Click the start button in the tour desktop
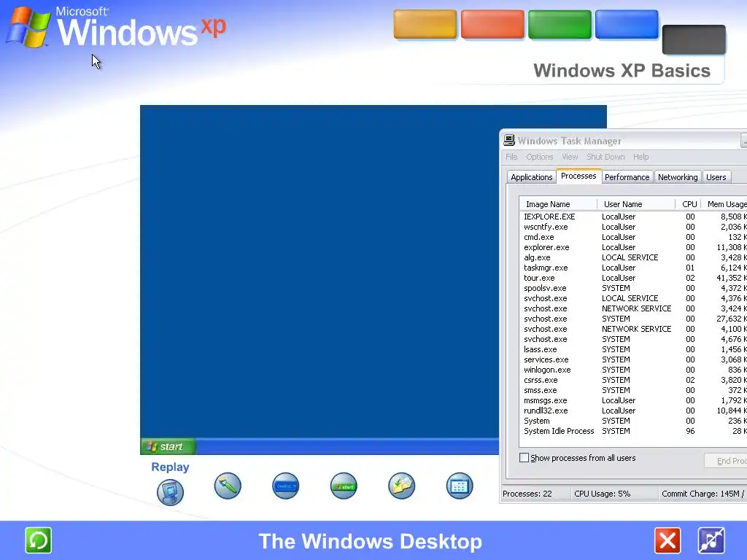The height and width of the screenshot is (560, 747). pyautogui.click(x=169, y=447)
